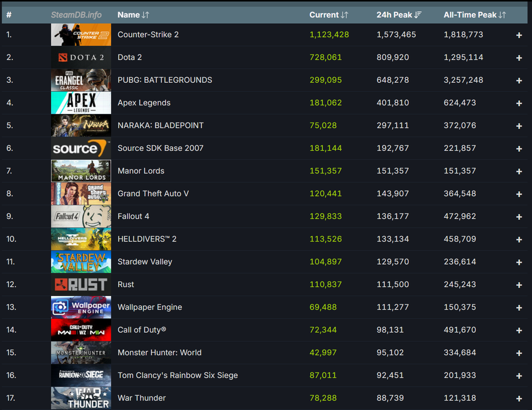This screenshot has width=532, height=410.
Task: Open the War Thunder name link
Action: 141,398
